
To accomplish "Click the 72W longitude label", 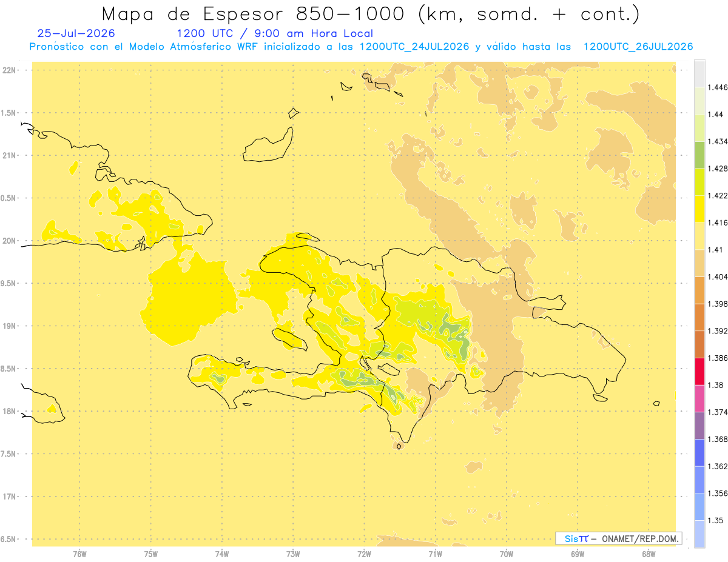I will click(x=364, y=554).
